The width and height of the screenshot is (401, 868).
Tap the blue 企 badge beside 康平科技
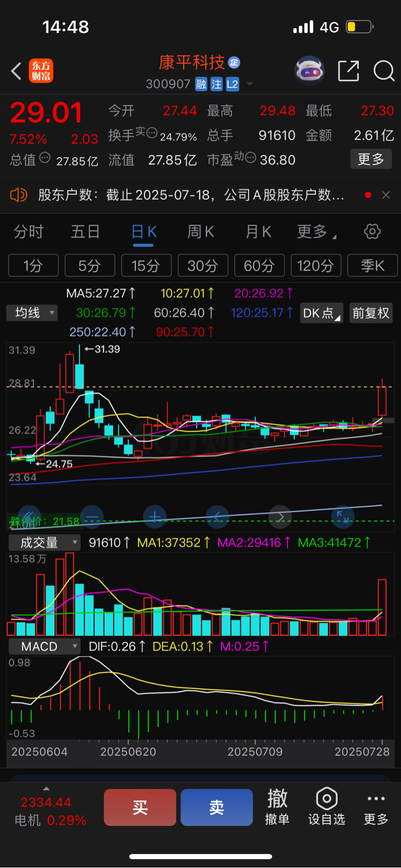pos(234,63)
